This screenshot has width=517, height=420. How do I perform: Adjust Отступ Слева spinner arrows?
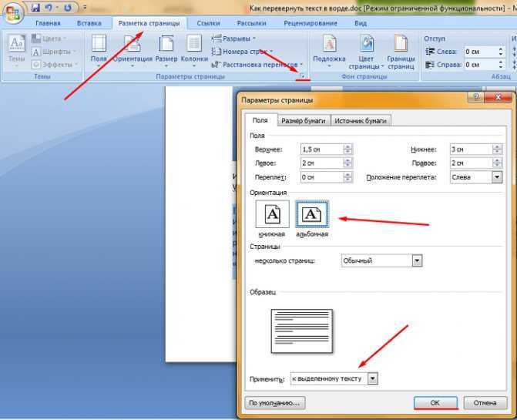(501, 52)
